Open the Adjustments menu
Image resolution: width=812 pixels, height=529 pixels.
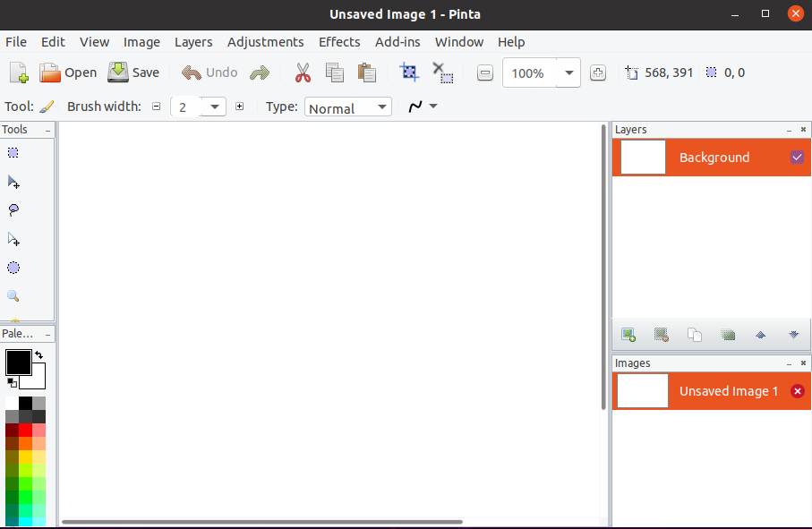[265, 42]
